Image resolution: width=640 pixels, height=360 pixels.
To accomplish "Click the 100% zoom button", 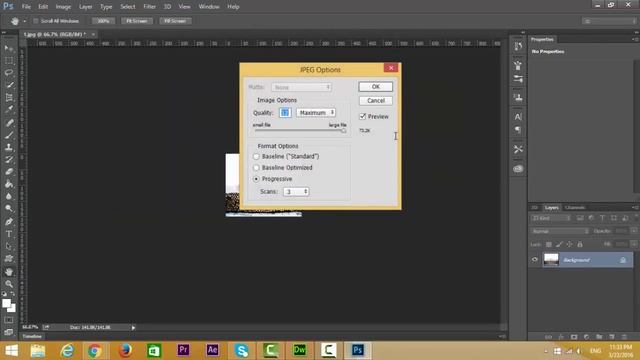I will [103, 21].
